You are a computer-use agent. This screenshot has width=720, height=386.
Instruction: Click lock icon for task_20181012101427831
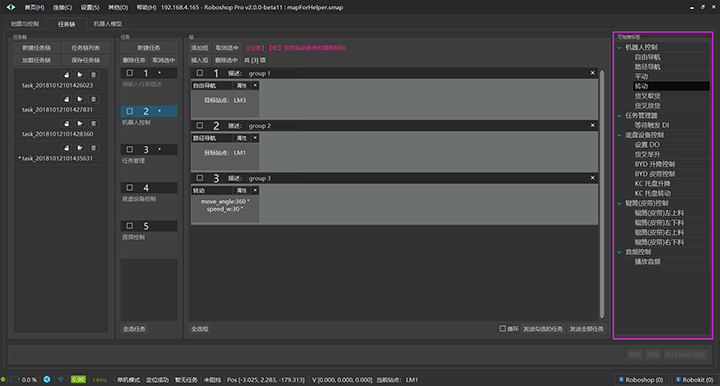point(67,99)
